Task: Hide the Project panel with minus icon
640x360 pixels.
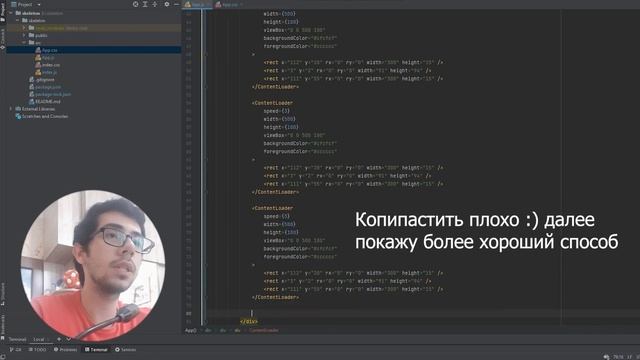Action: (176, 4)
